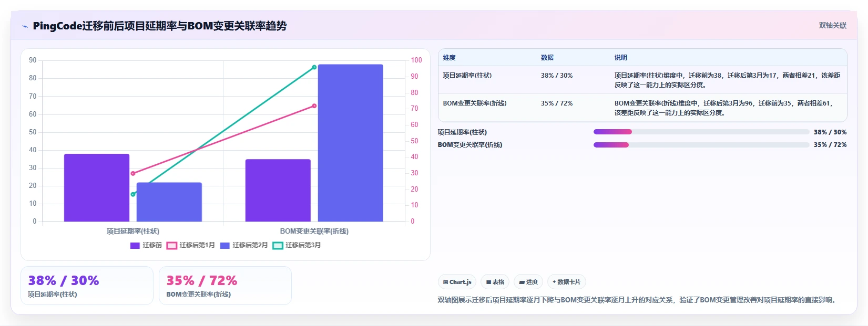868x326 pixels.
Task: Click the trend icon beside the PingCode title
Action: (x=25, y=26)
